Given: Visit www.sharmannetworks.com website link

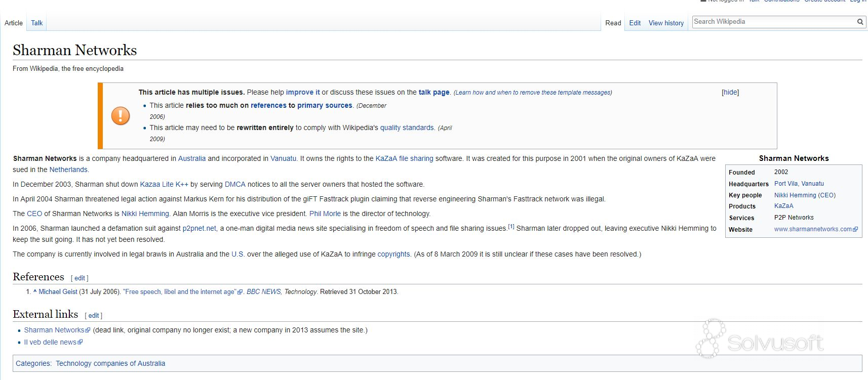Looking at the screenshot, I should 813,229.
